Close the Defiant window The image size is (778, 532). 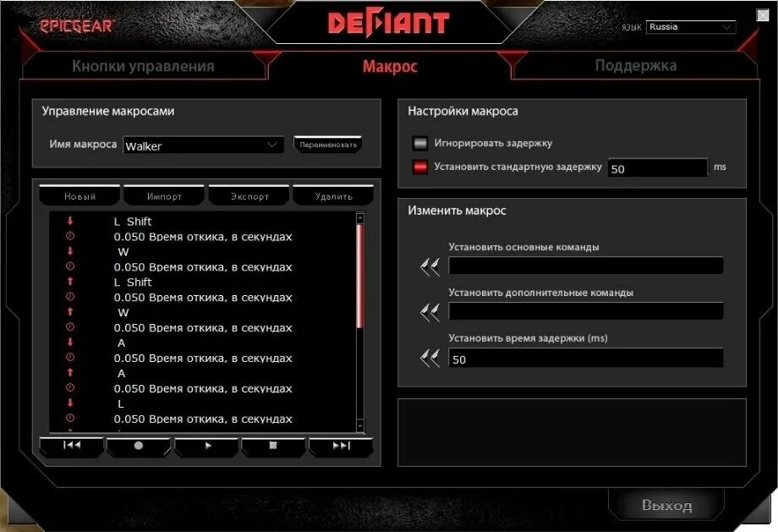[763, 15]
